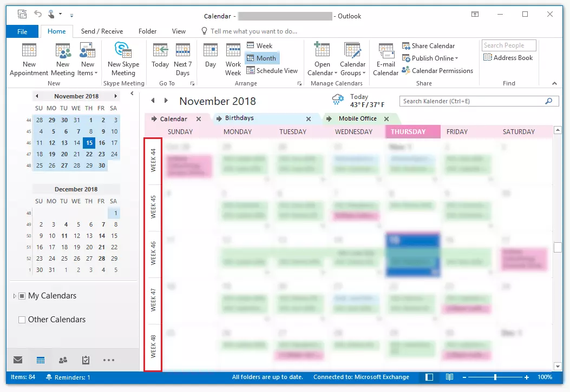Select the Schedule View icon
Viewport: 570px width, 392px height.
[x=272, y=70]
